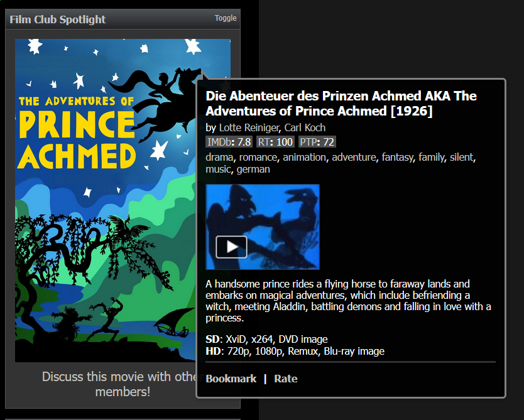
Task: Click the IMDb 7.8 rating badge
Action: (229, 142)
